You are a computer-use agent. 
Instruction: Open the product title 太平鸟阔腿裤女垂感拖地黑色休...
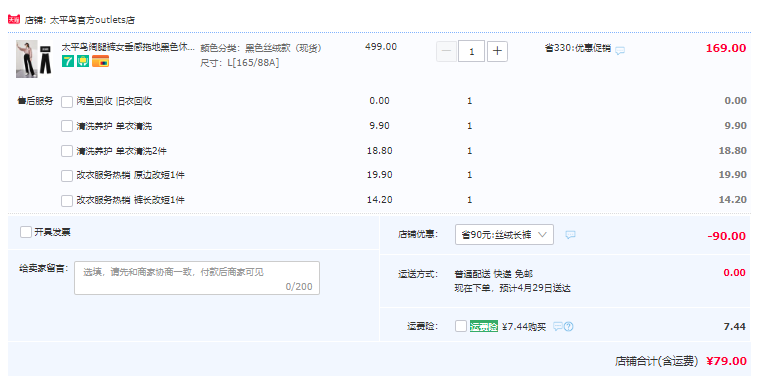[x=128, y=47]
